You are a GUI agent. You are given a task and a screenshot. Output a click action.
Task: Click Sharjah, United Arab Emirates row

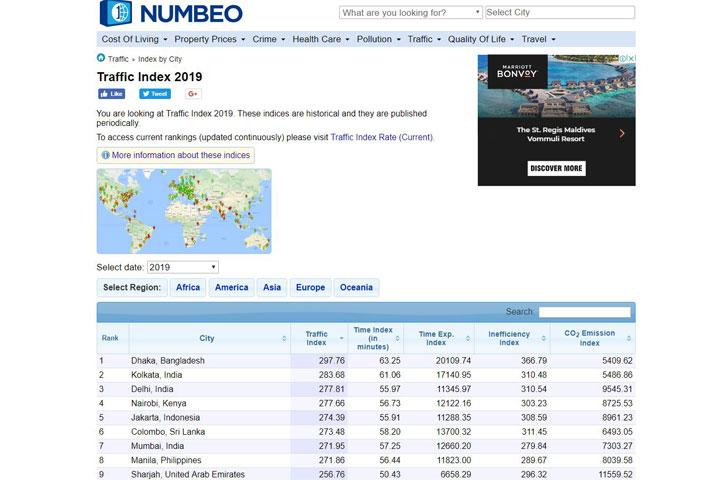[366, 474]
